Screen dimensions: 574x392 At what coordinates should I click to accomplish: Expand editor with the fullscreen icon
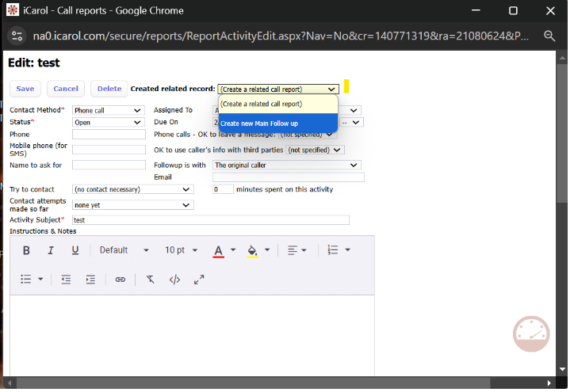click(199, 280)
